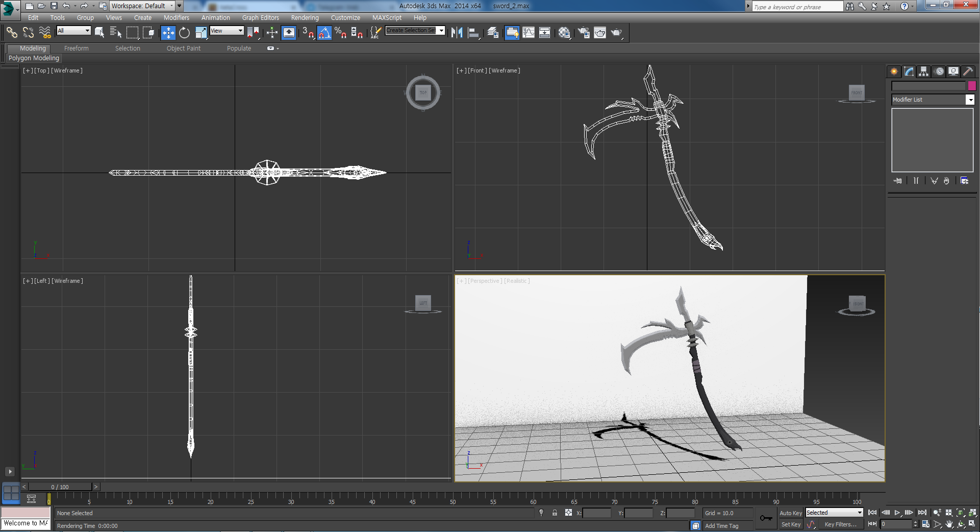Click the Set Key button
The image size is (980, 532).
791,524
